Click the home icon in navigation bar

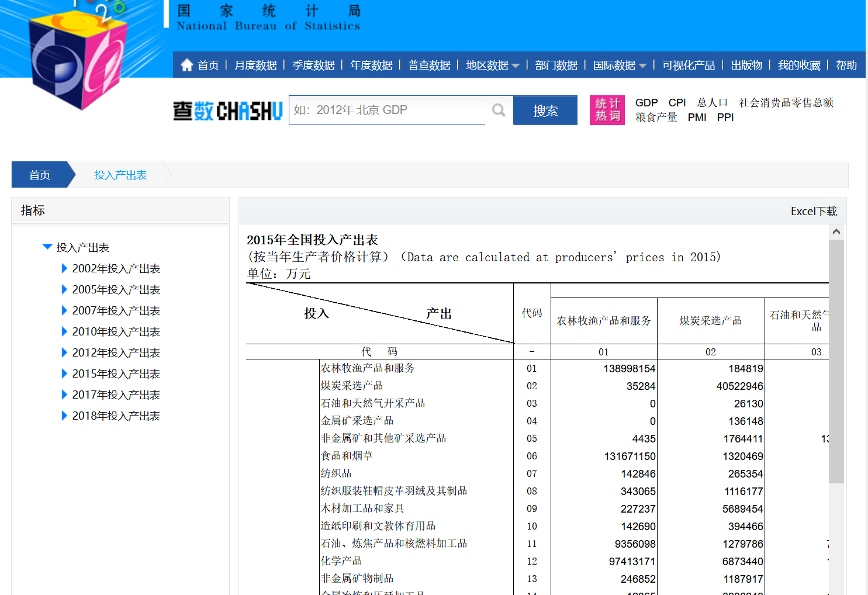coord(187,65)
